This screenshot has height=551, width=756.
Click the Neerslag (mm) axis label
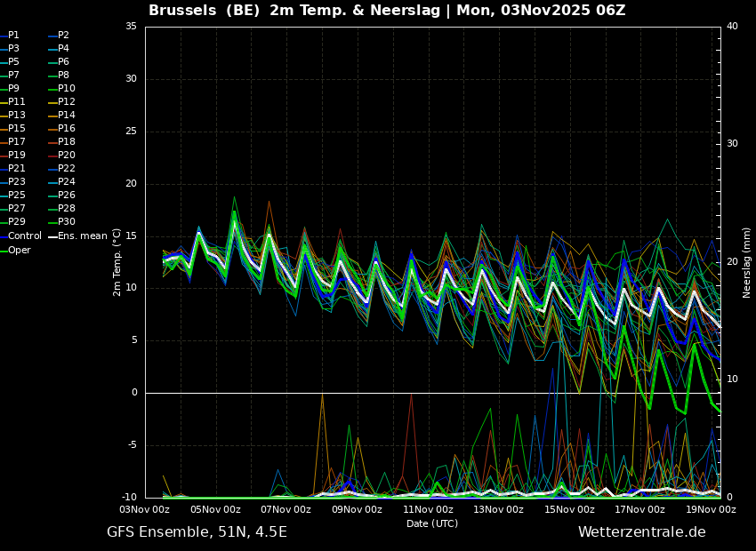click(x=747, y=262)
